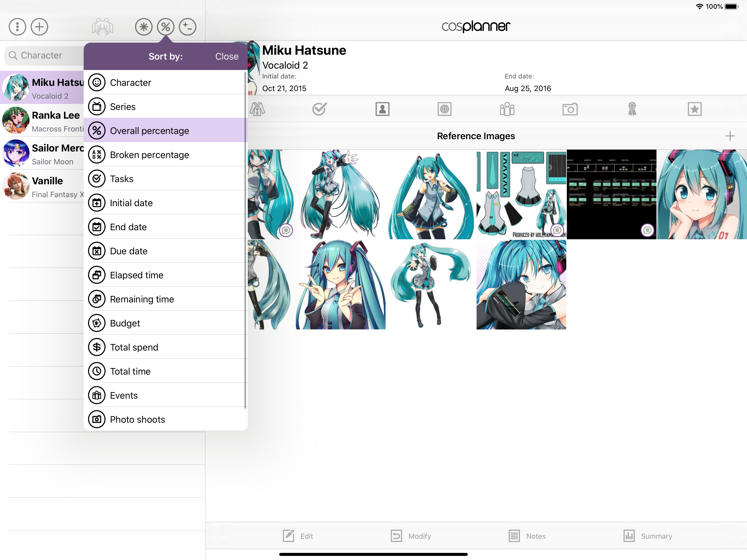
Task: Open the reference portrait section icon
Action: point(382,109)
